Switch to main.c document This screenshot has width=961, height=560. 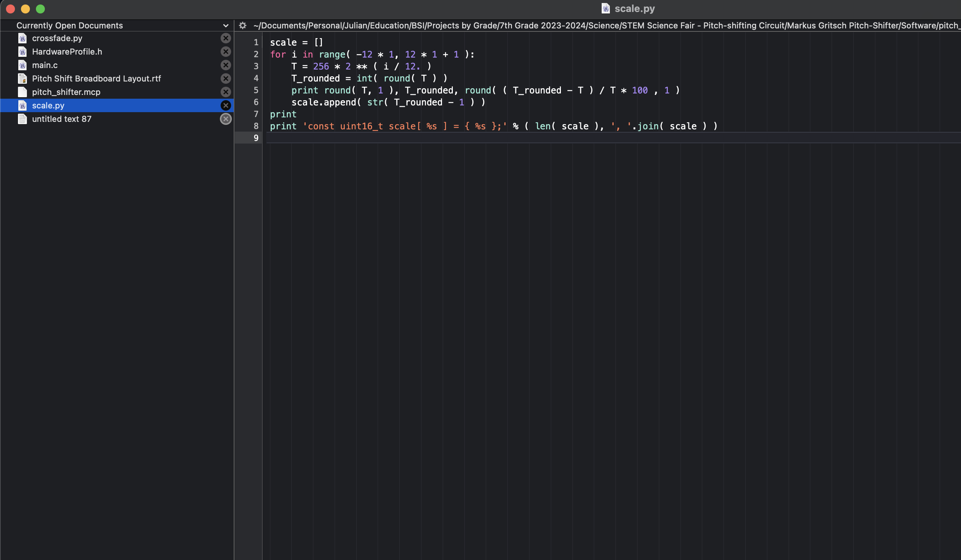coord(45,65)
